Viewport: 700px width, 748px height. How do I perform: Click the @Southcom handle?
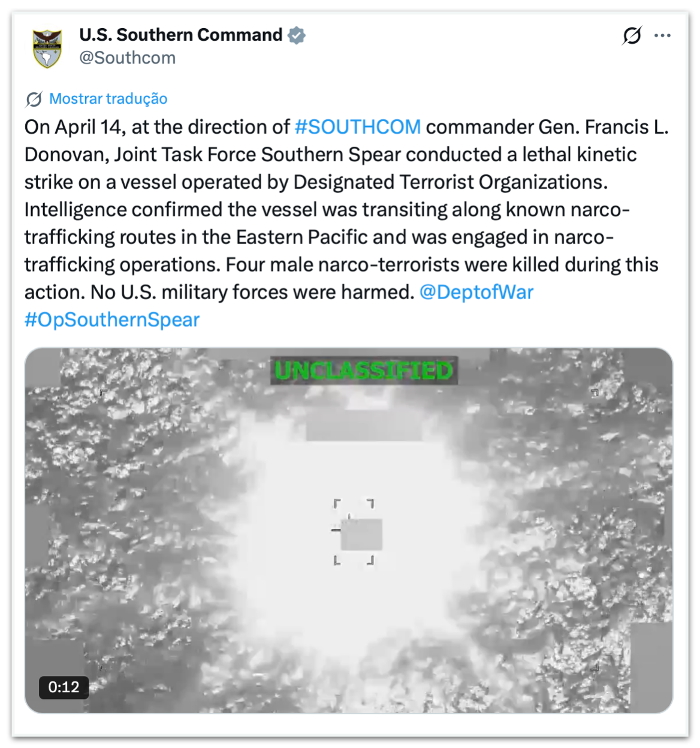coord(127,58)
